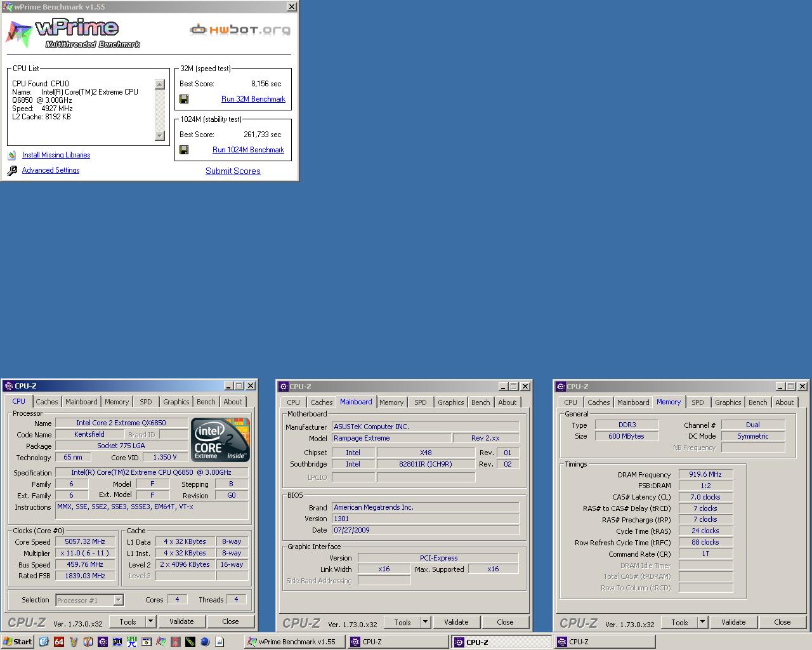Screen dimensions: 812x650
Task: Switch to Graphics tab in CPU-Z Processor window
Action: click(x=176, y=402)
